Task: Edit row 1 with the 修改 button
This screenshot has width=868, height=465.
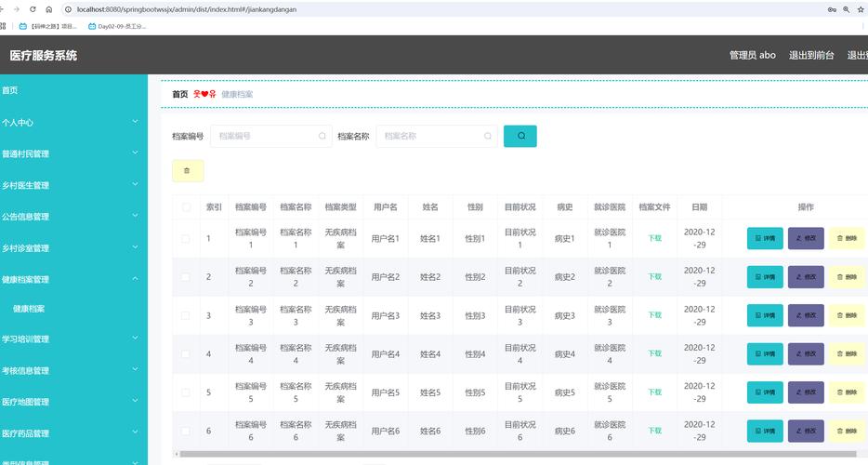Action: click(x=806, y=238)
